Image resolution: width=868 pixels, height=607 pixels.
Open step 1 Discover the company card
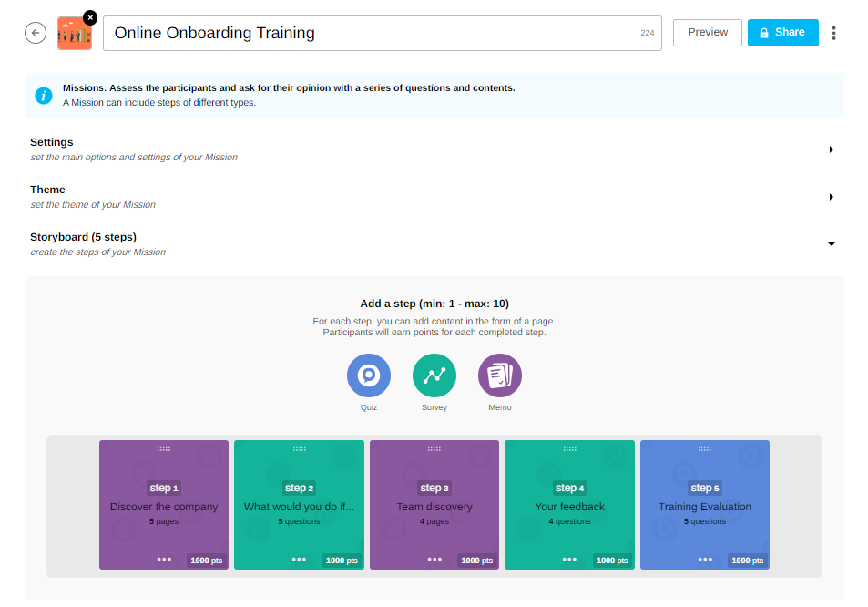click(x=164, y=506)
